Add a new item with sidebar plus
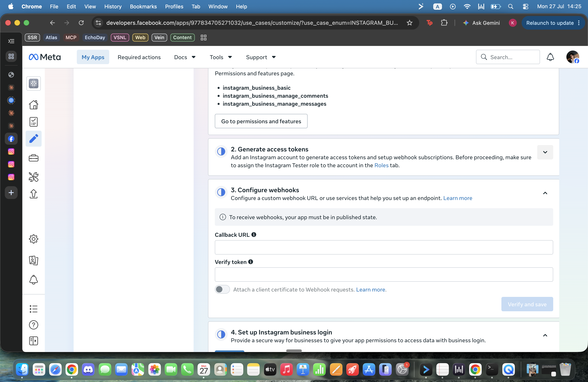The image size is (588, 382). point(11,193)
